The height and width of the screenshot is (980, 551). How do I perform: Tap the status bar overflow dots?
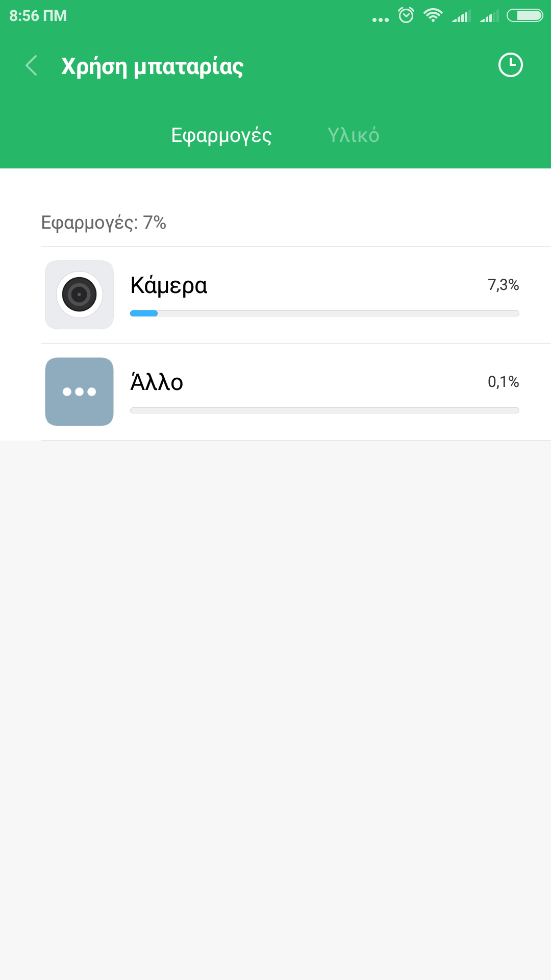[380, 20]
